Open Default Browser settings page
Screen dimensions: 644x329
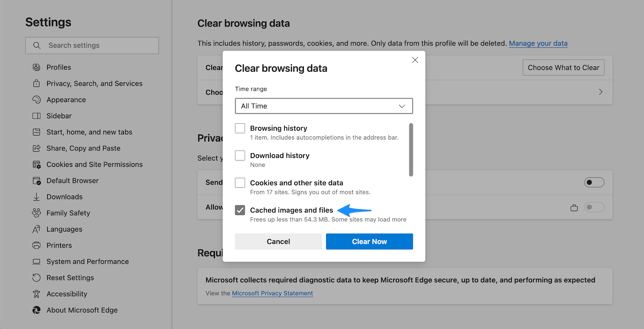click(x=72, y=181)
